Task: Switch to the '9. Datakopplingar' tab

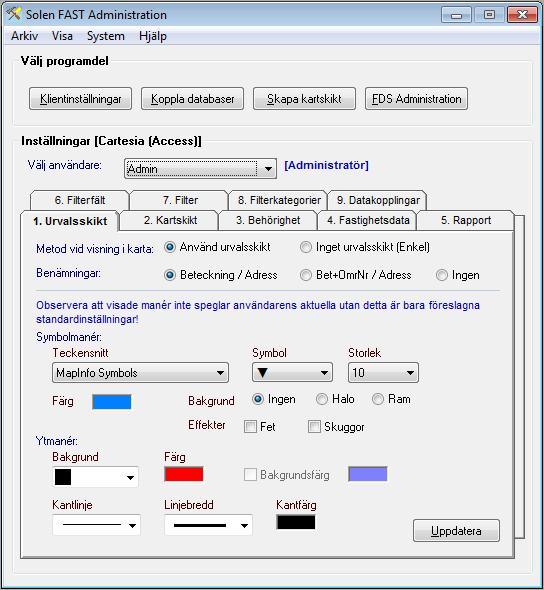Action: [x=378, y=200]
